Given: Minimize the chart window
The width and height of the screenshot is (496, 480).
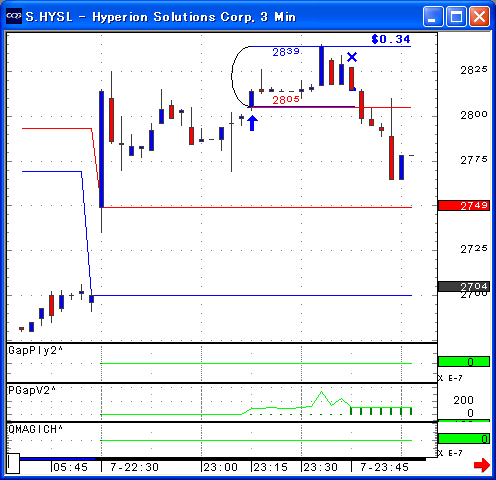Looking at the screenshot, I should [433, 16].
